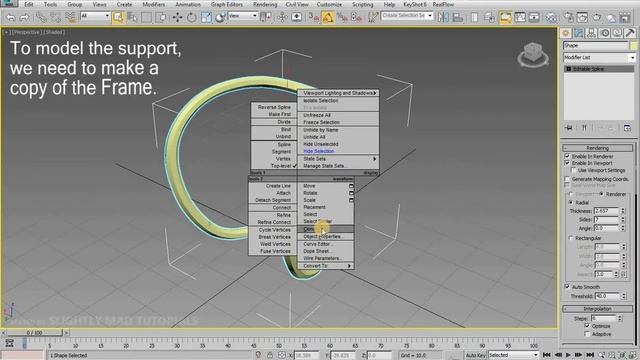This screenshot has height=360, width=640.
Task: Open Create Selection Set dropdown
Action: click(407, 16)
